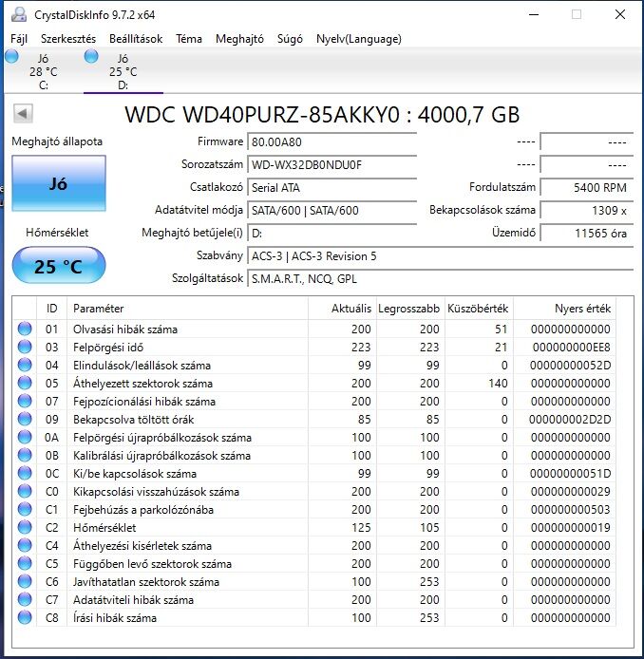Open the Beállítások menu
This screenshot has height=659, width=644.
click(x=136, y=39)
